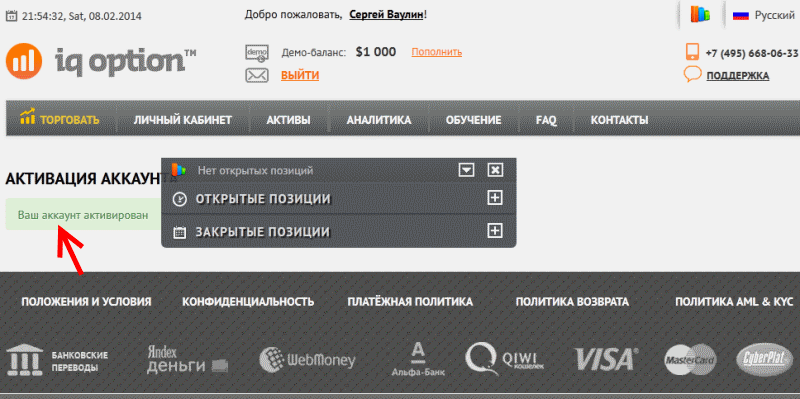Screen dimensions: 800x399
Task: Click the Ваш аккаунт активирован message
Action: (83, 215)
